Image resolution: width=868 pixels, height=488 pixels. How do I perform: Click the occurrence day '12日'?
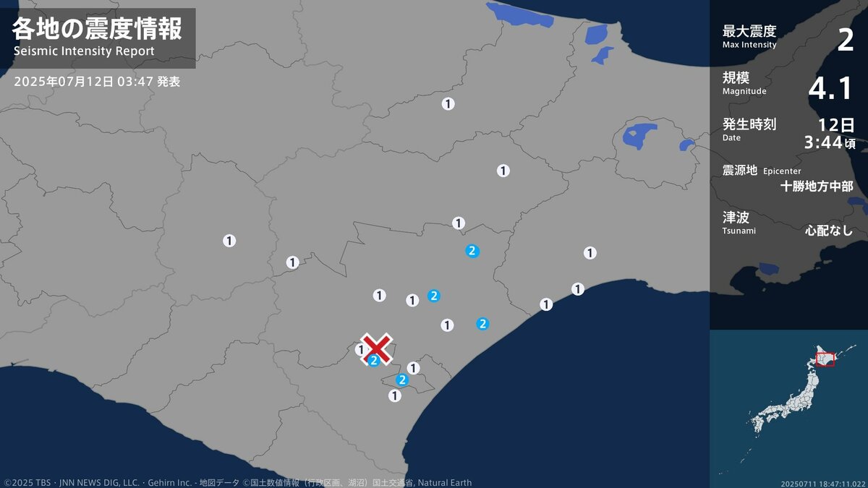(837, 124)
